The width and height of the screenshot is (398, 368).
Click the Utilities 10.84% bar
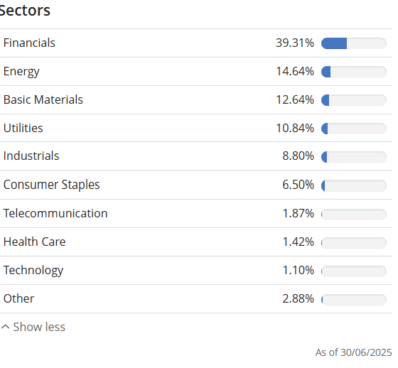(x=354, y=128)
